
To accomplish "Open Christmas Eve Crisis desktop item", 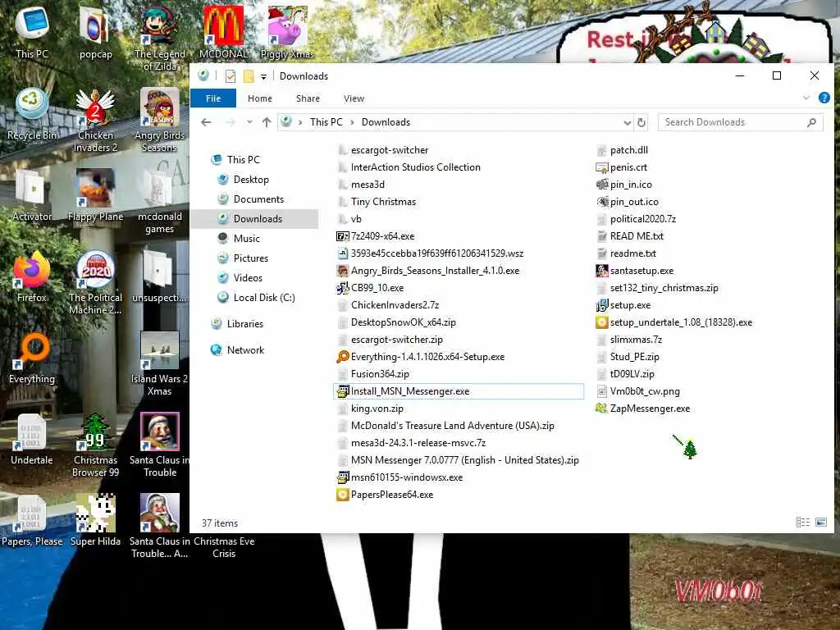I will [x=224, y=547].
